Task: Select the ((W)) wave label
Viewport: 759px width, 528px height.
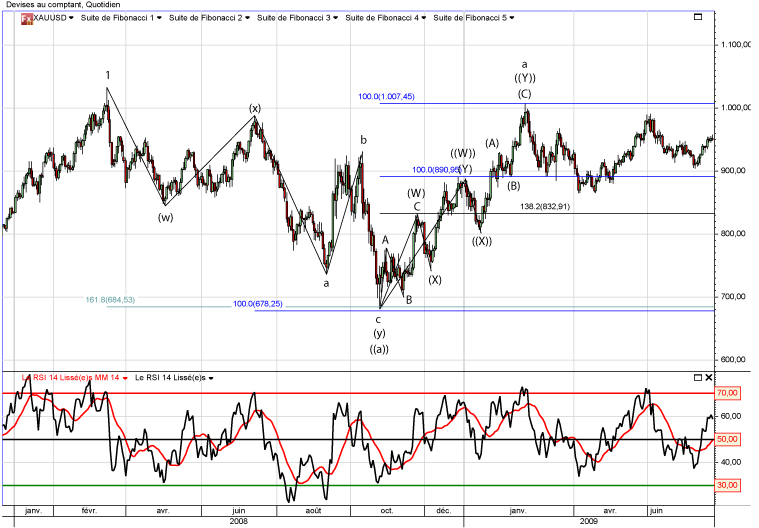Action: click(x=463, y=153)
